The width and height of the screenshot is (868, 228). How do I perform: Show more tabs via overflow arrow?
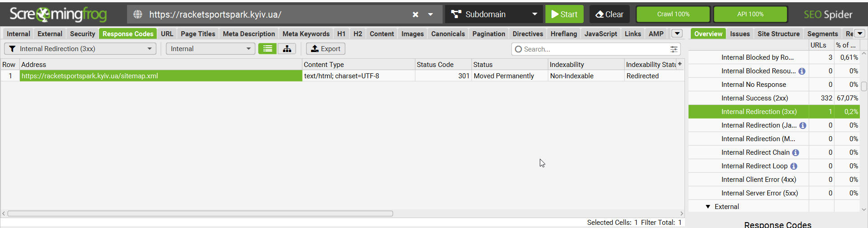click(x=677, y=33)
